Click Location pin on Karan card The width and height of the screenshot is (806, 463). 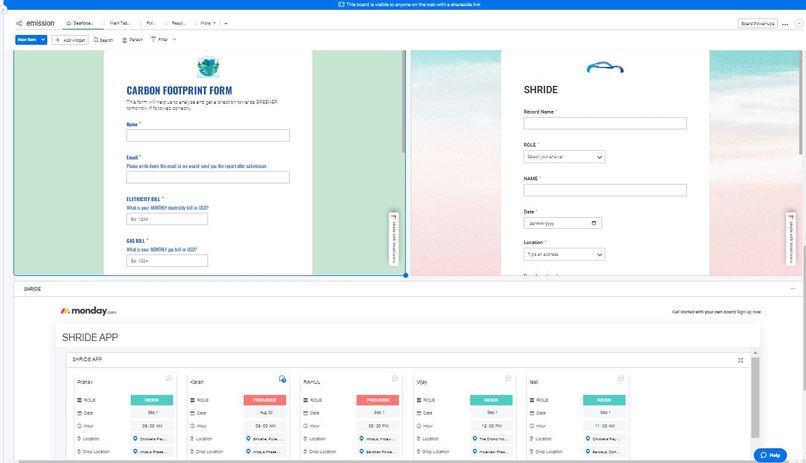(248, 439)
